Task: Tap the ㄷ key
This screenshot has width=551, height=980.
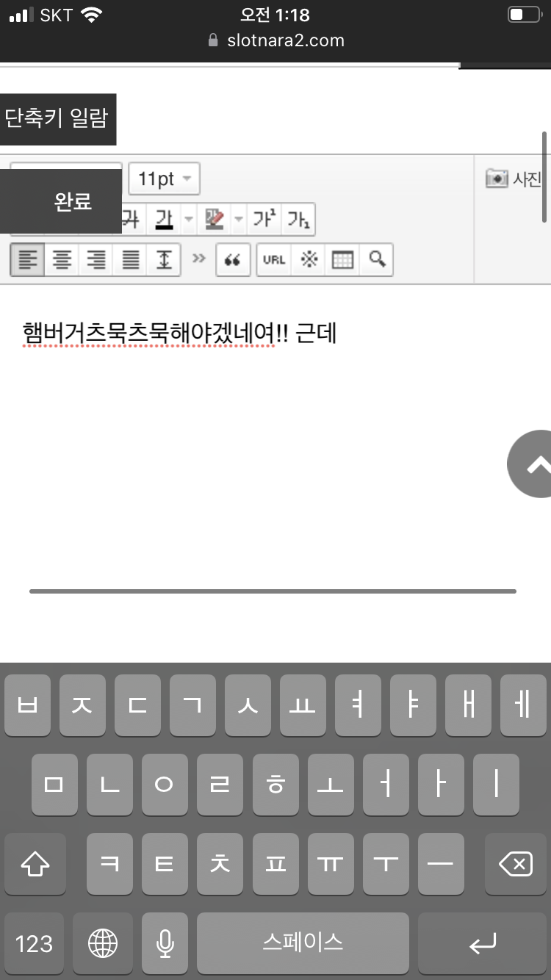Action: (x=137, y=705)
